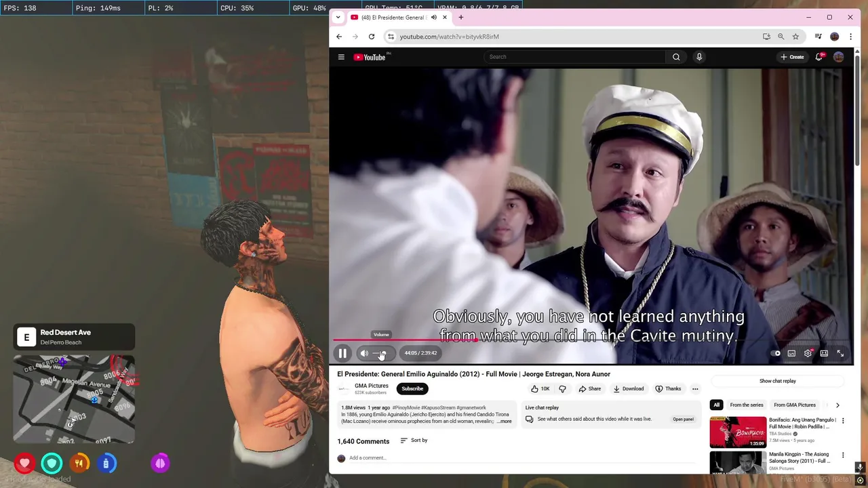The height and width of the screenshot is (488, 868).
Task: Pause the YouTube video
Action: (342, 353)
